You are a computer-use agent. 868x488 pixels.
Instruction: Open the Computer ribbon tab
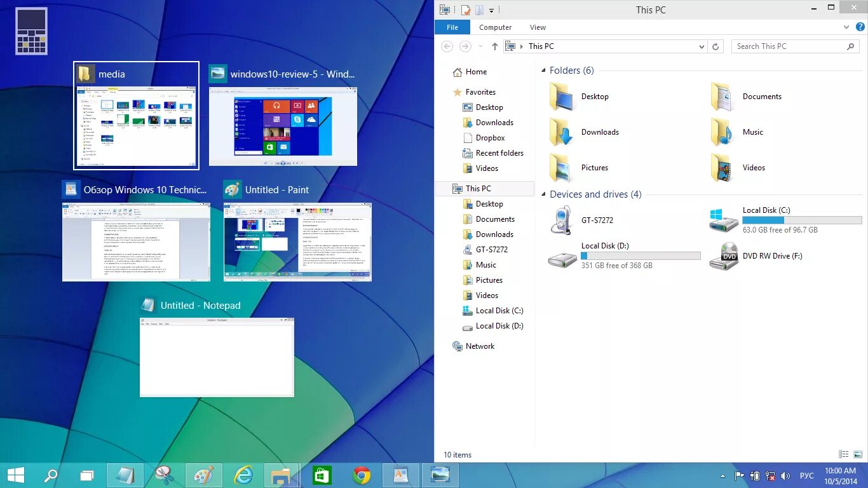(x=496, y=27)
